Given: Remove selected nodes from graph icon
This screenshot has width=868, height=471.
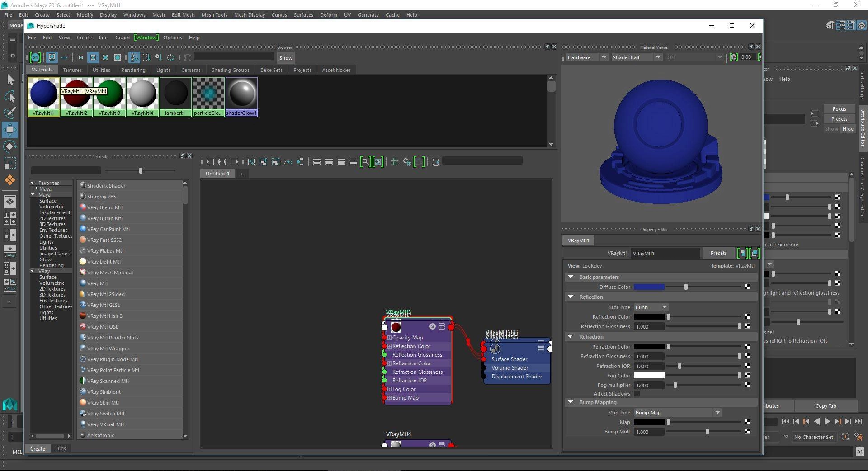Looking at the screenshot, I should [x=276, y=162].
